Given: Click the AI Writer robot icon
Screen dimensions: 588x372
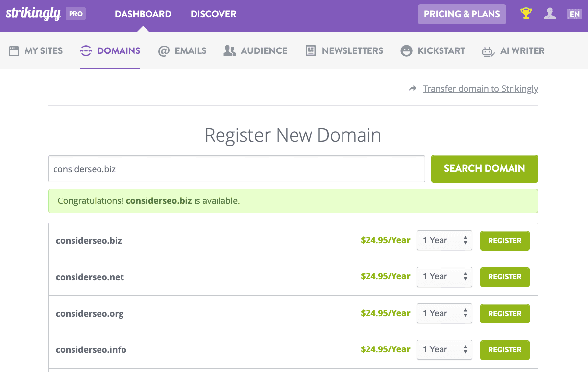Looking at the screenshot, I should [488, 51].
